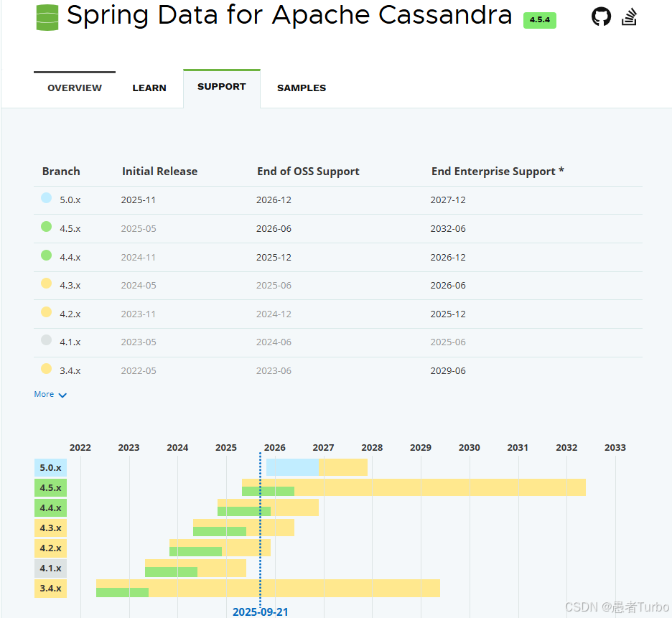Click the Spring Data for Apache Cassandra title
This screenshot has width=672, height=618.
click(x=289, y=15)
